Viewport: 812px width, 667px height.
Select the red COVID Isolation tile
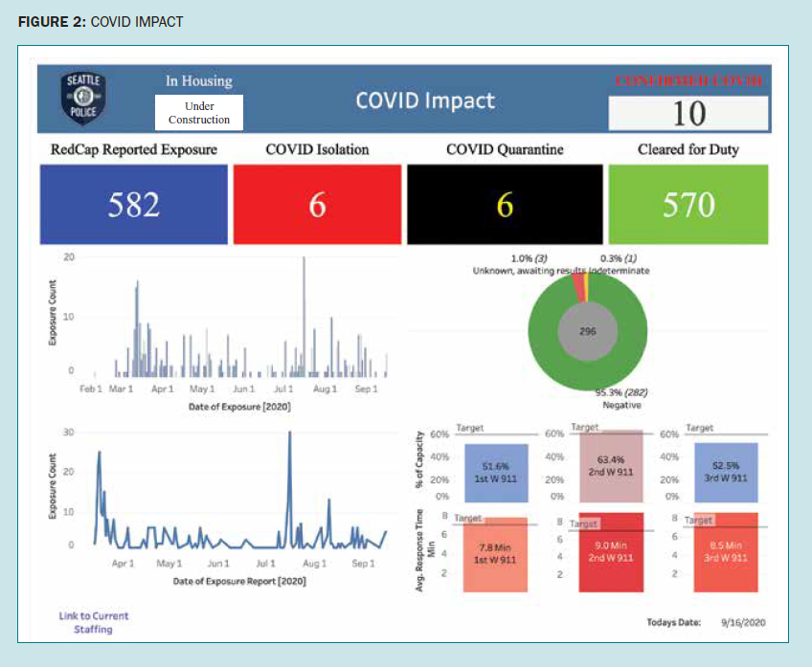click(x=317, y=204)
